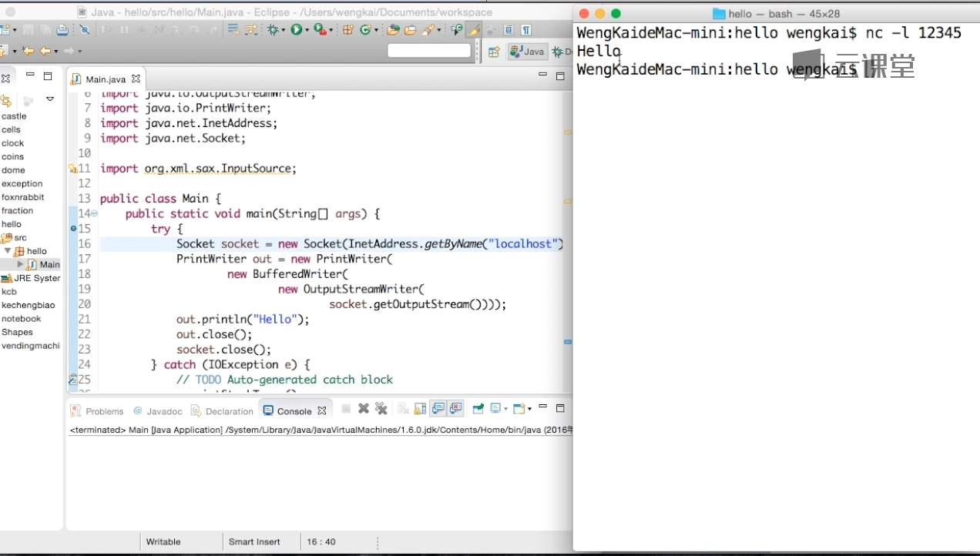Collapse the hello package tree node
Viewport: 980px width, 556px height.
[8, 251]
